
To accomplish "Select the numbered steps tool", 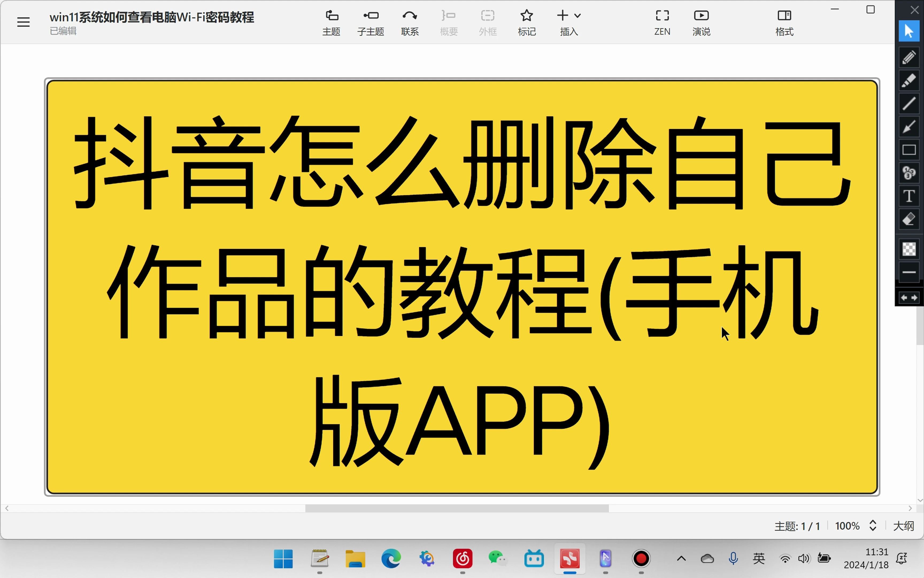I will pos(909,173).
